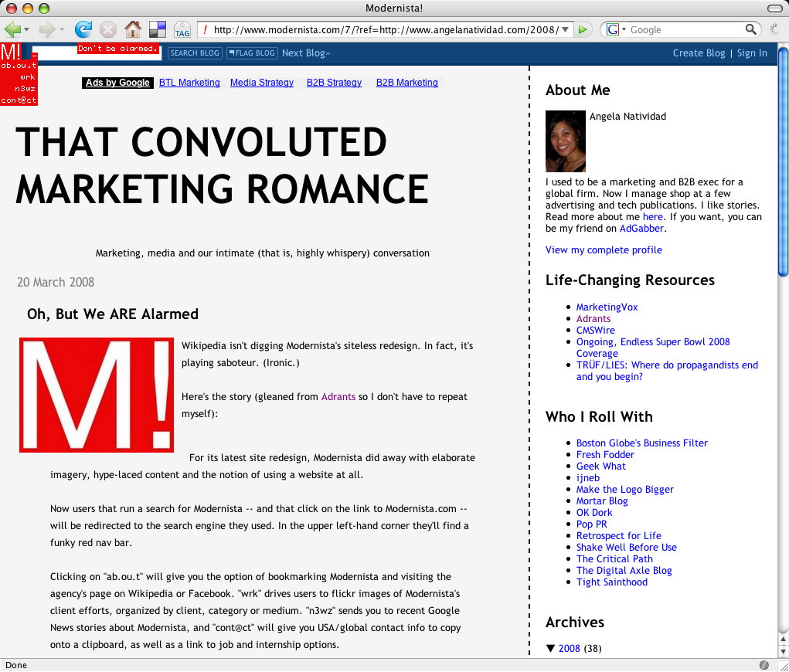Open the Oh, But We ARE Alarmed post title
The image size is (789, 672).
(x=113, y=314)
